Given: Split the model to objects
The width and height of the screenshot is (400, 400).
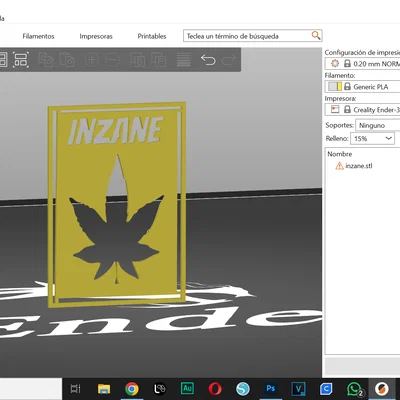Looking at the screenshot, I should coord(138,60).
